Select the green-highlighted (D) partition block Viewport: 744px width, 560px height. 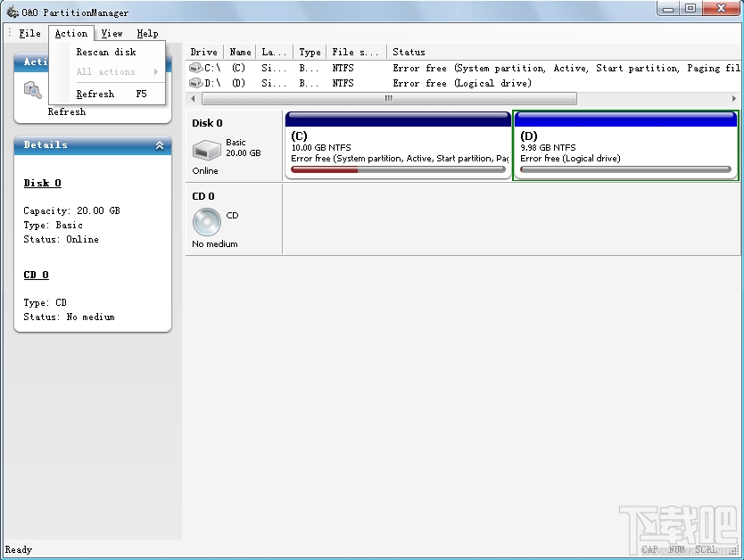[624, 145]
